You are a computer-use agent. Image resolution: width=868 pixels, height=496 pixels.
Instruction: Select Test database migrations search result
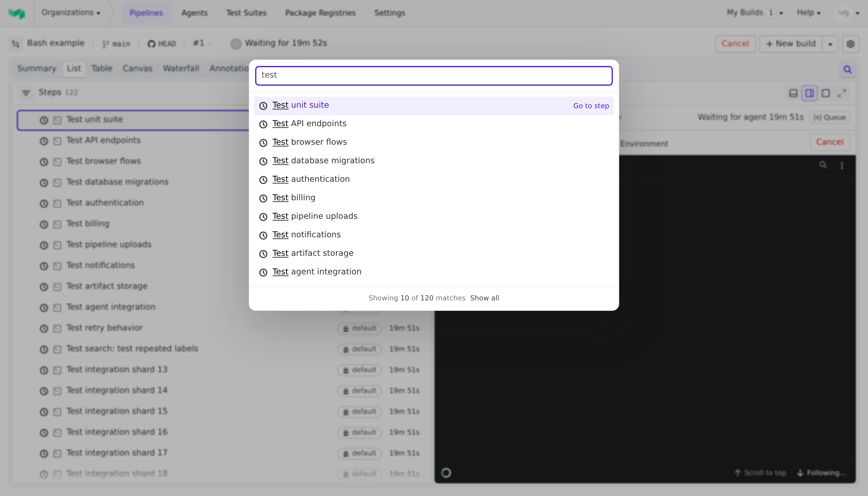(434, 161)
